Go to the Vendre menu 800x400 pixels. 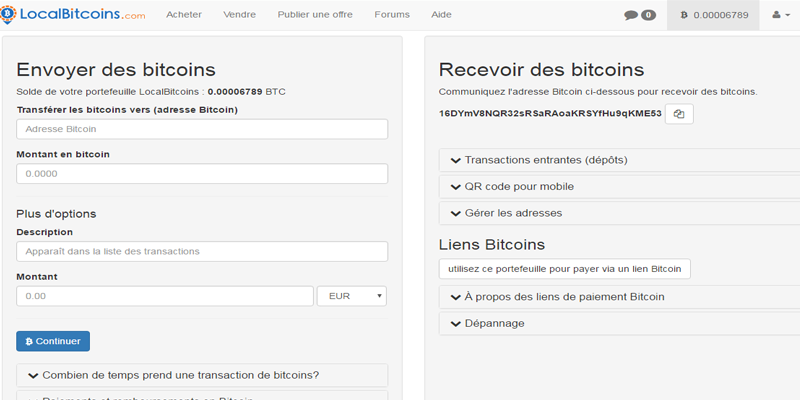point(239,15)
